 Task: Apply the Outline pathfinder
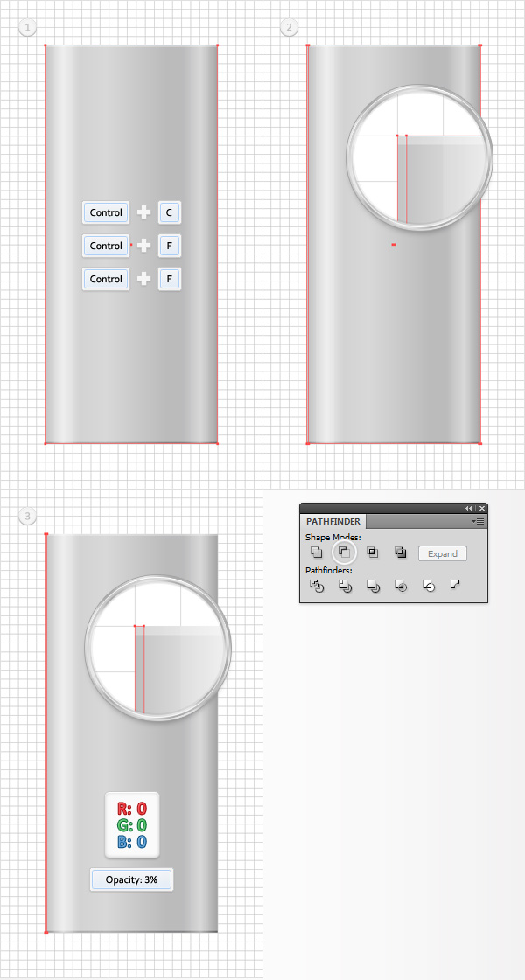click(x=429, y=586)
